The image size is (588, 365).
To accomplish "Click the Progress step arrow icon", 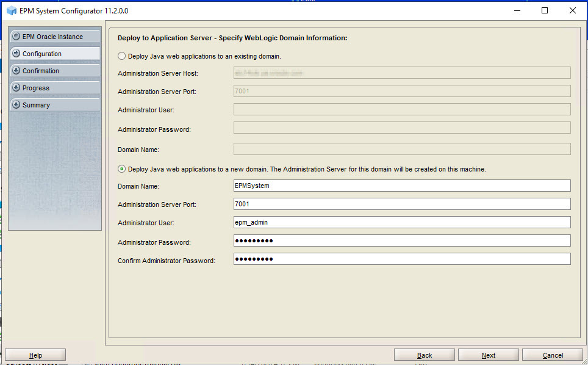I will pyautogui.click(x=16, y=88).
